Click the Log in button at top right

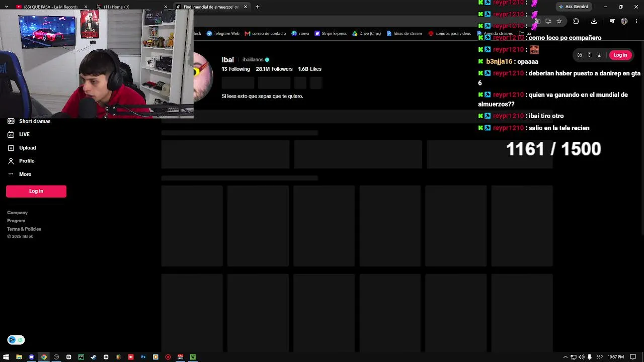pos(620,55)
